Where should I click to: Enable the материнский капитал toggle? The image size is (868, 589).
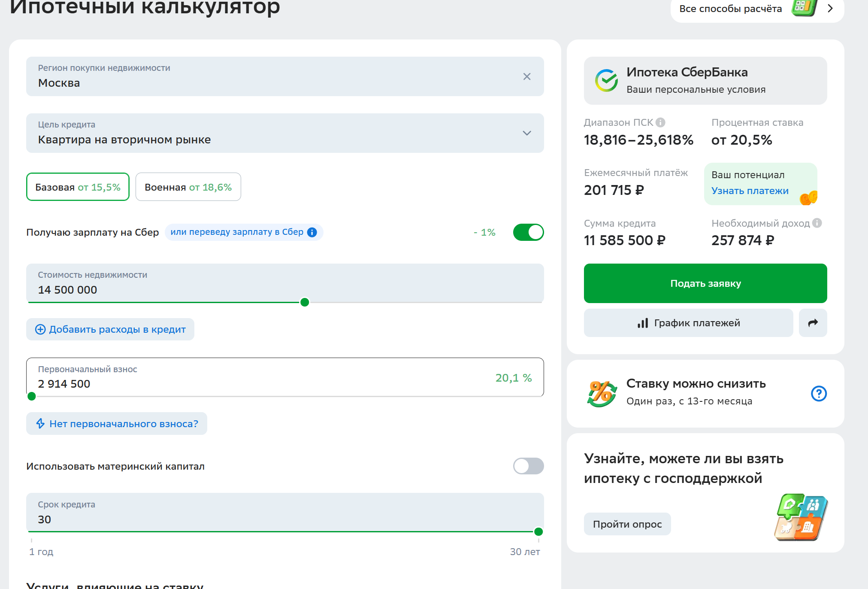point(528,466)
